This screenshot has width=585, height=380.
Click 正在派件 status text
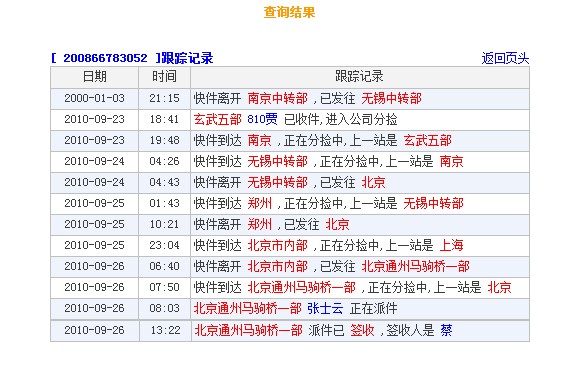click(x=373, y=308)
